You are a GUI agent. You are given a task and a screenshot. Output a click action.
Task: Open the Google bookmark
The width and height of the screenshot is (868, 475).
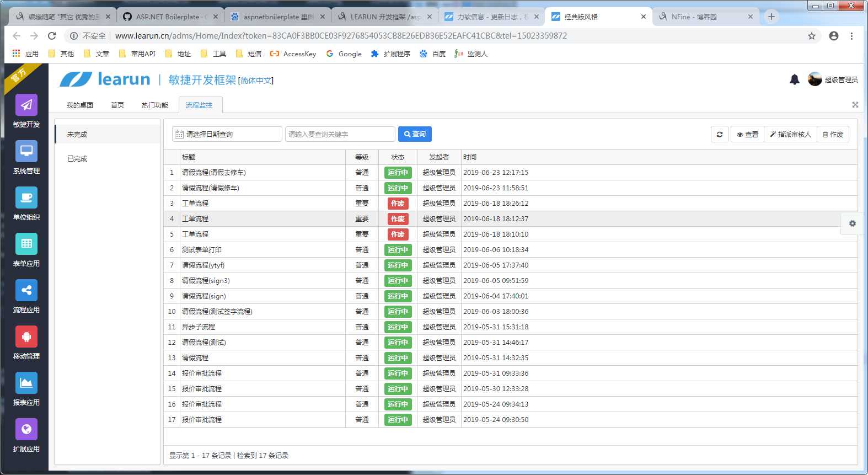[344, 54]
